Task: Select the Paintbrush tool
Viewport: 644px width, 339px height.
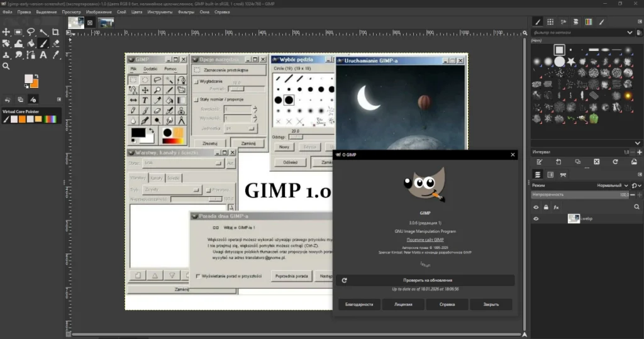Action: point(43,43)
